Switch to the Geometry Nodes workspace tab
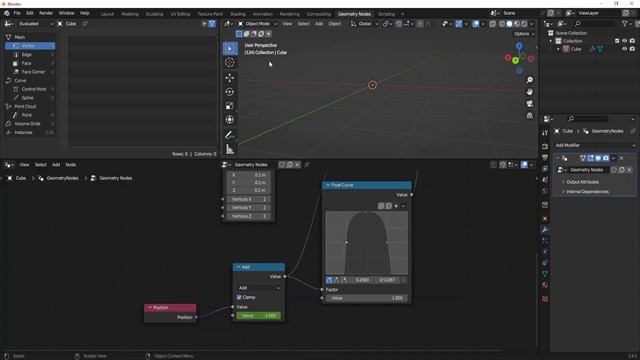This screenshot has width=640, height=360. click(354, 14)
